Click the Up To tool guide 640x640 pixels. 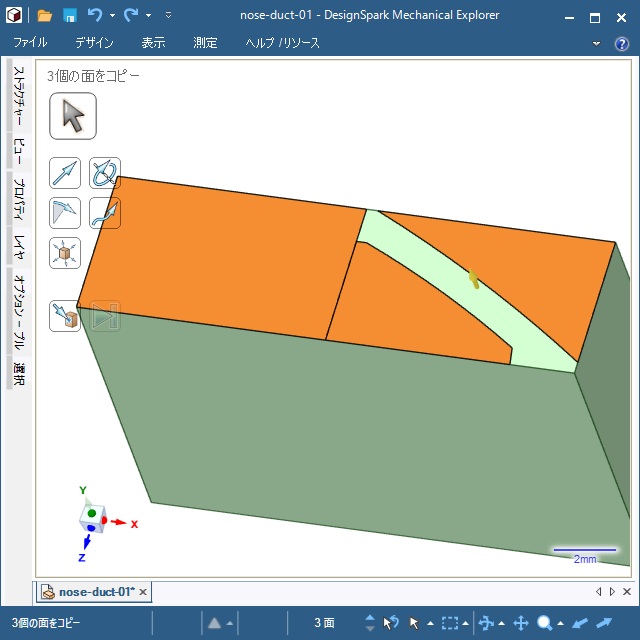[65, 316]
